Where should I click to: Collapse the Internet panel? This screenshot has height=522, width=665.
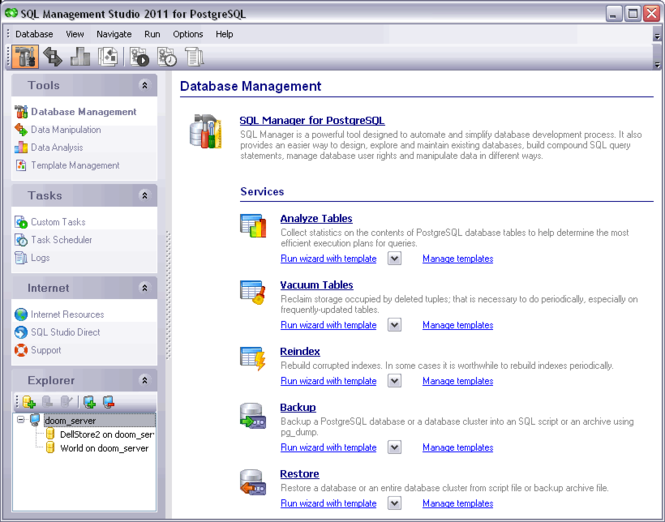pos(145,288)
